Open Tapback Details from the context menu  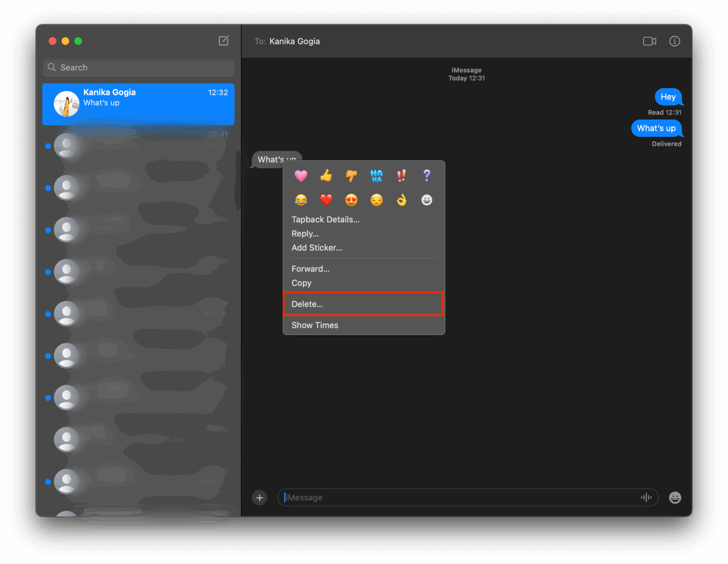click(x=325, y=219)
